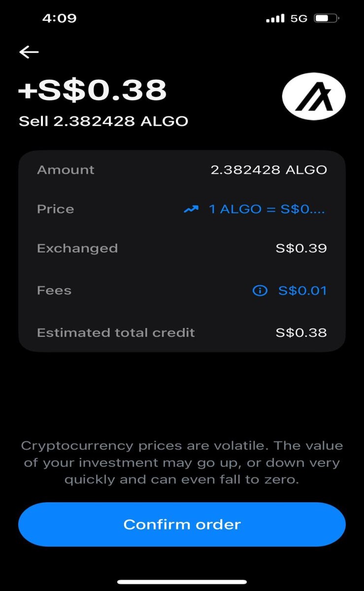Tap the Estimated total credit value
364x591 pixels.
pos(301,332)
